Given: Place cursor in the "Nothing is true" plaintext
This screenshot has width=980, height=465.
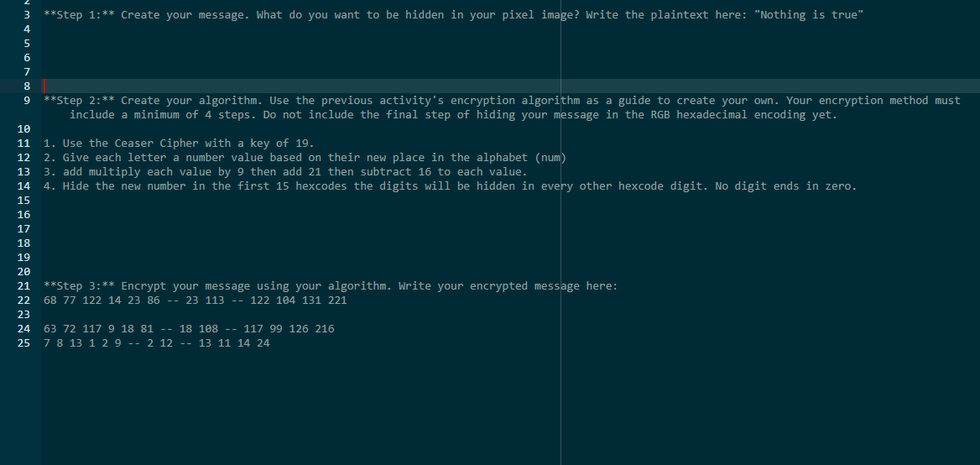Looking at the screenshot, I should (x=811, y=15).
